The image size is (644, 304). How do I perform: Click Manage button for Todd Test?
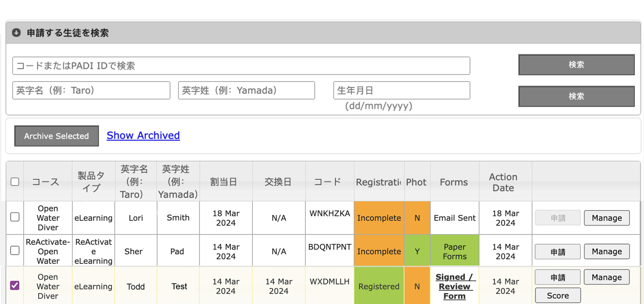[x=607, y=277]
